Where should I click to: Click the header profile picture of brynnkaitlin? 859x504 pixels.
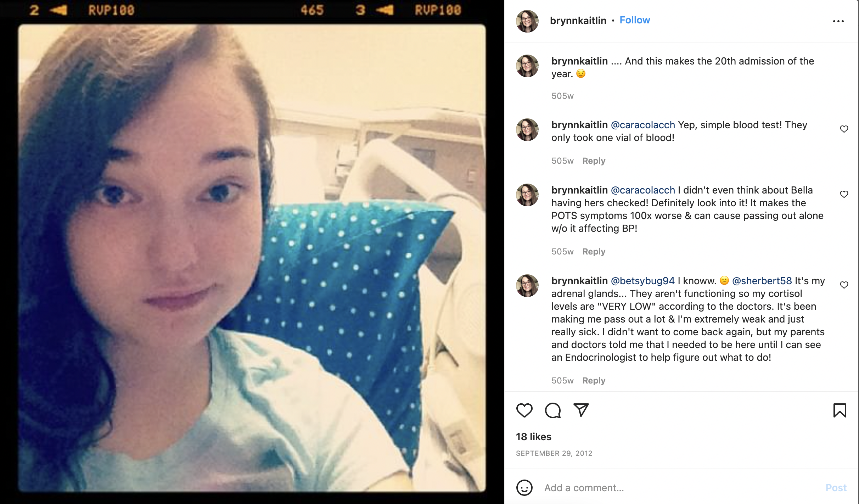(527, 21)
